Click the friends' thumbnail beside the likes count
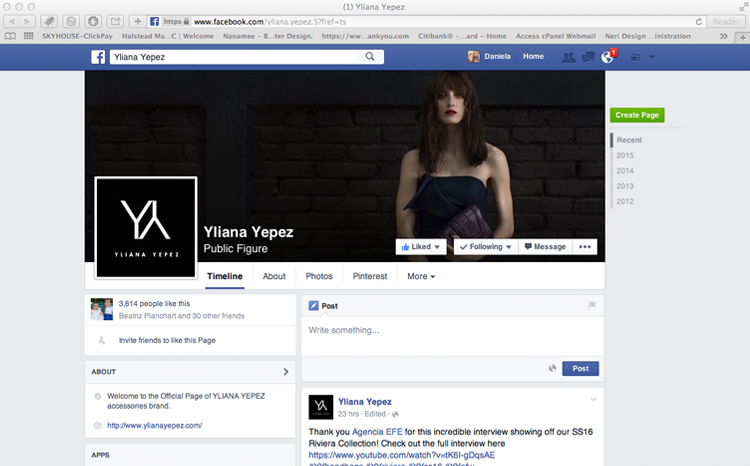This screenshot has height=466, width=750. tap(102, 309)
